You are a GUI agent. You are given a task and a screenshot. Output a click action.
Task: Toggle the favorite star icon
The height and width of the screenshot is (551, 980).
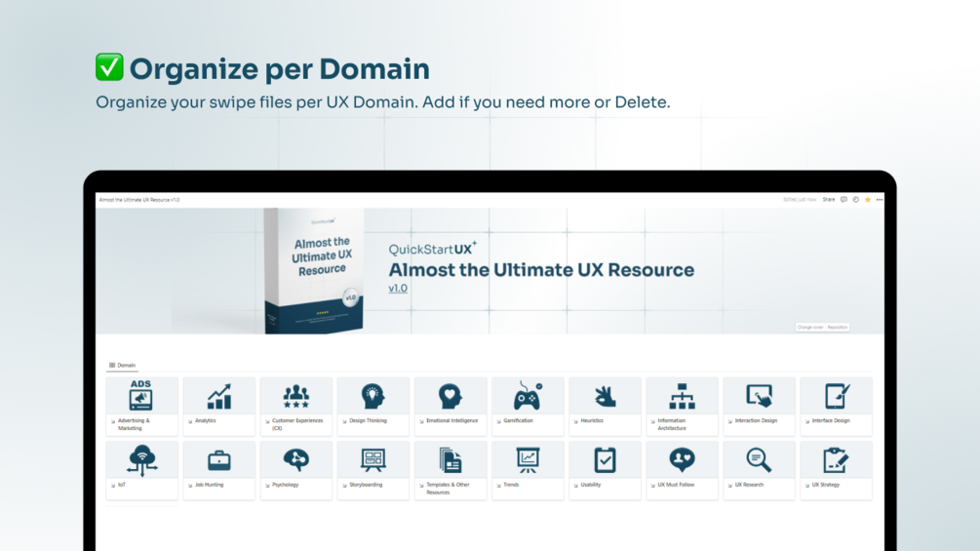point(868,200)
